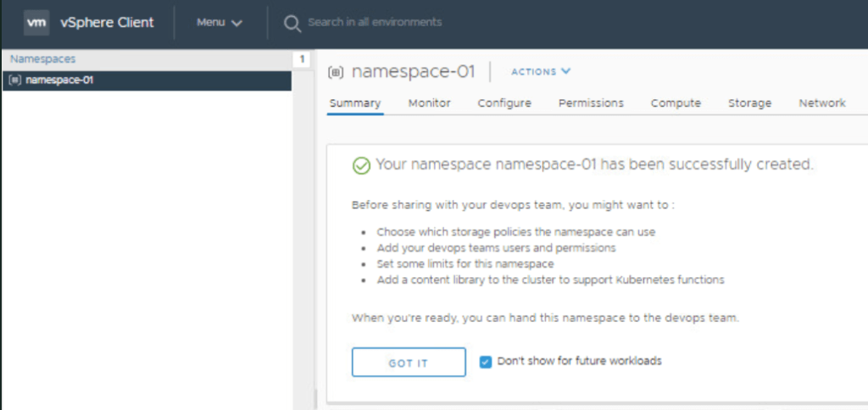This screenshot has height=410, width=868.
Task: Open the Menu dropdown in the top bar
Action: pyautogui.click(x=220, y=23)
